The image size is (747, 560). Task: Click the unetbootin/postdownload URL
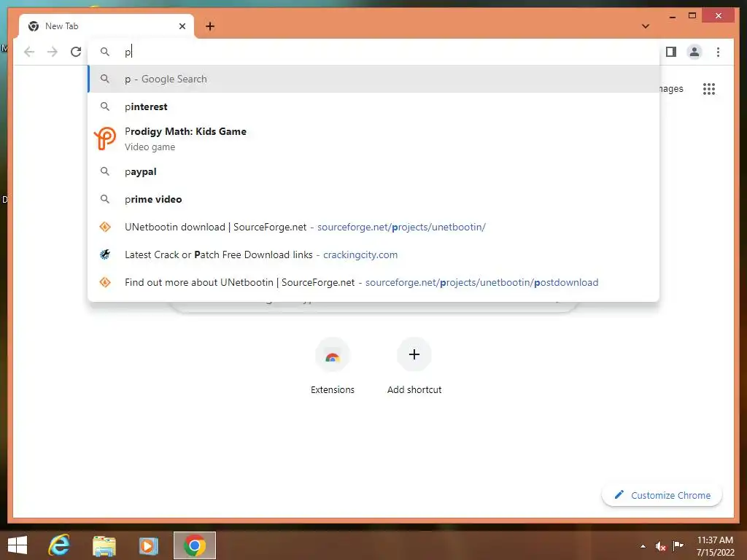[481, 282]
